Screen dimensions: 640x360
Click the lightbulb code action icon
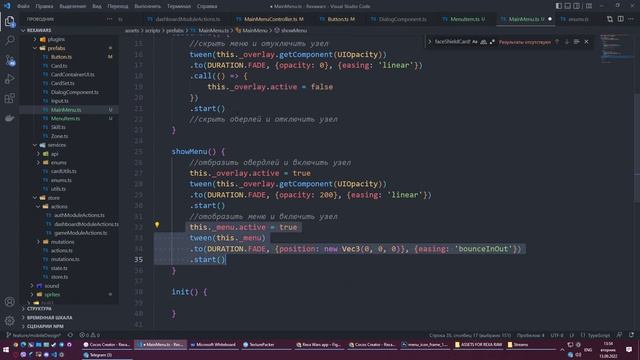coord(157,225)
